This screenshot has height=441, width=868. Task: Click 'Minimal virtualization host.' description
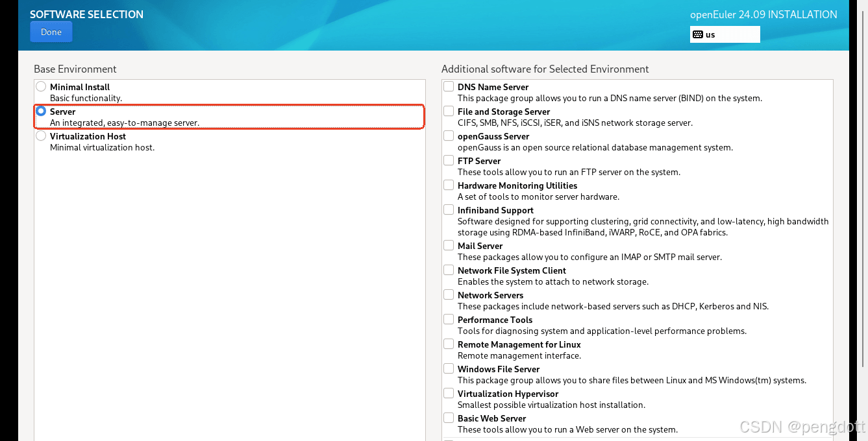tap(102, 148)
